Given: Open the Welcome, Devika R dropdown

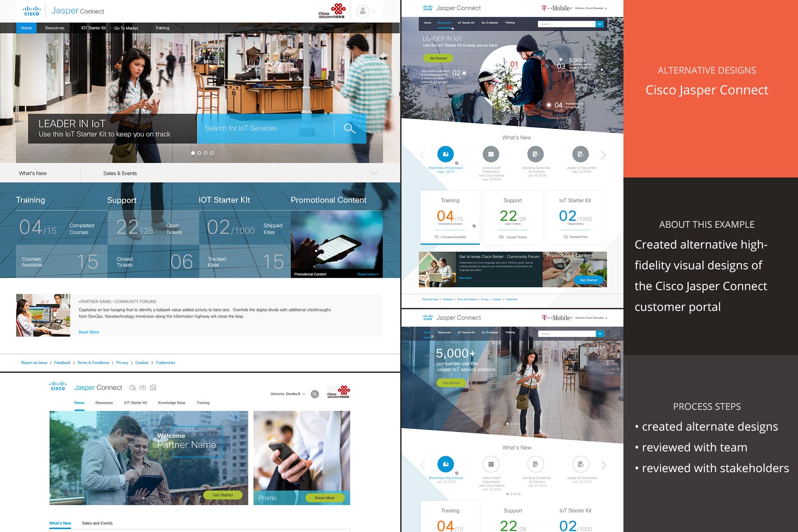Looking at the screenshot, I should pos(288,394).
